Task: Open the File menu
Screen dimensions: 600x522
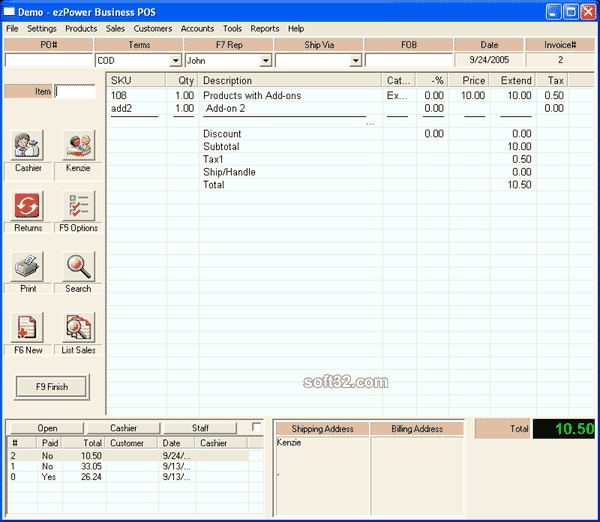Action: coord(12,29)
